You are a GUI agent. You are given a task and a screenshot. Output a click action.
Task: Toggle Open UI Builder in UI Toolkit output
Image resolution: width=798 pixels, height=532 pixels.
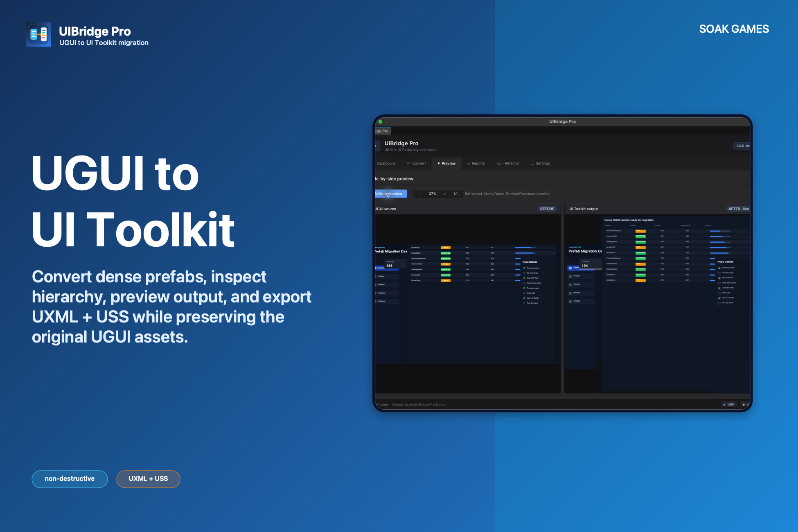point(719,298)
